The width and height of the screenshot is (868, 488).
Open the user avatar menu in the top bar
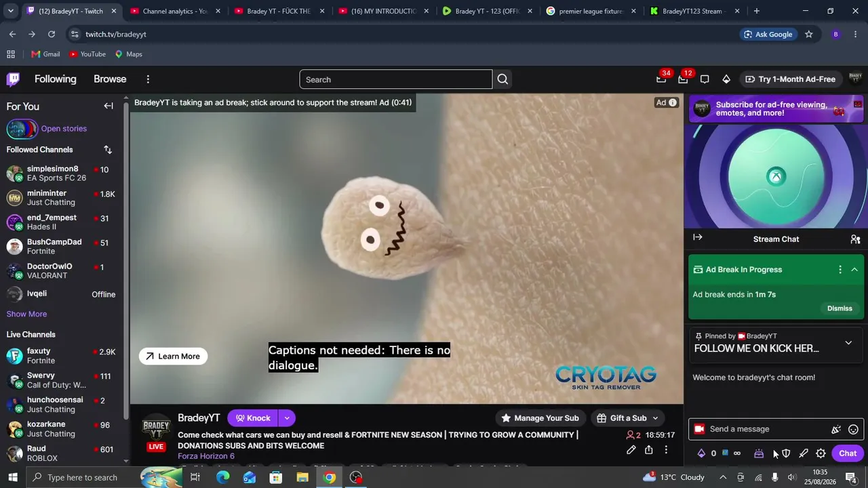tap(855, 79)
